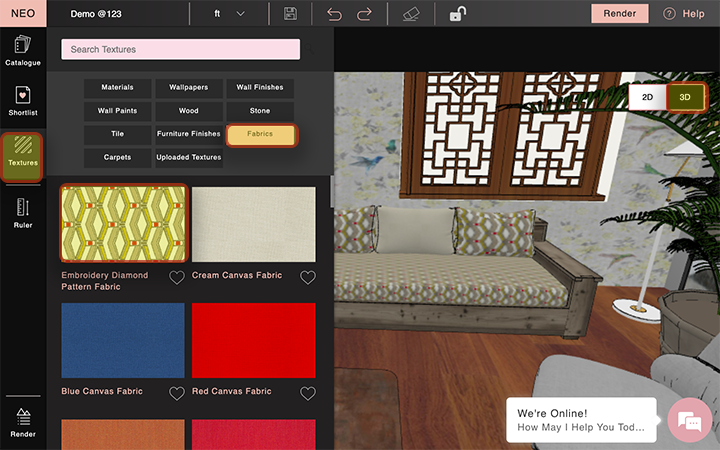Click the Blue Canvas Fabric label
Image resolution: width=720 pixels, height=450 pixels.
[102, 391]
